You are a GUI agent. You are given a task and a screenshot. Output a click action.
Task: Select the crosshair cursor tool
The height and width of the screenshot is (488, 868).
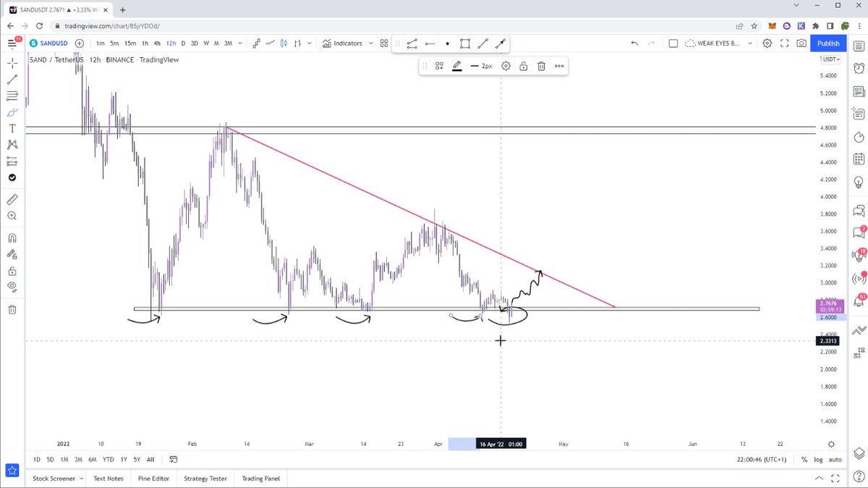[x=12, y=63]
